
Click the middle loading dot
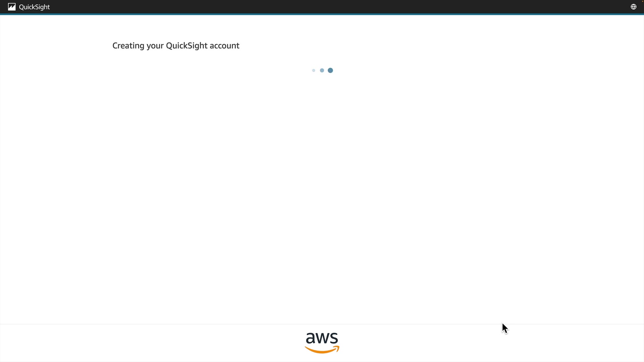pos(322,70)
